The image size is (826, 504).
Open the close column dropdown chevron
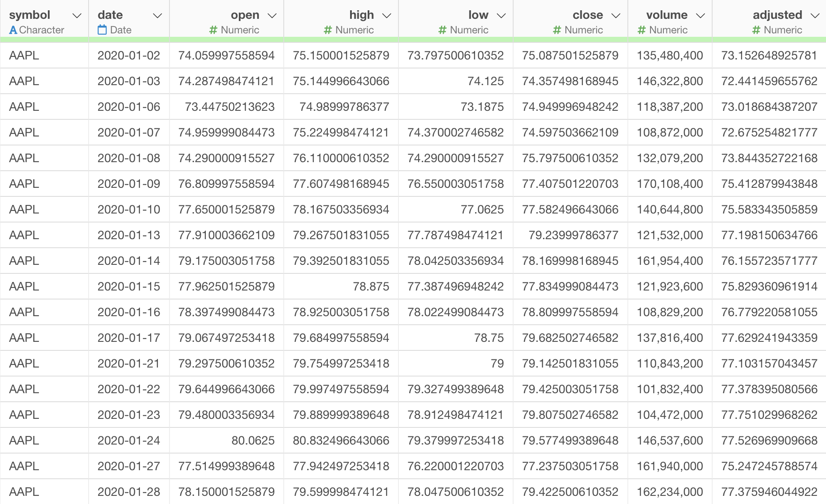(616, 16)
